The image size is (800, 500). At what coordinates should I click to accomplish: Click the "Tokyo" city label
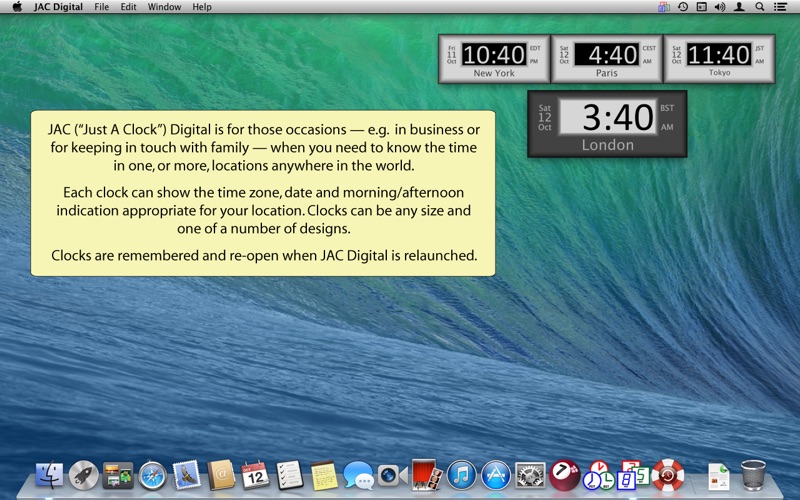point(719,72)
